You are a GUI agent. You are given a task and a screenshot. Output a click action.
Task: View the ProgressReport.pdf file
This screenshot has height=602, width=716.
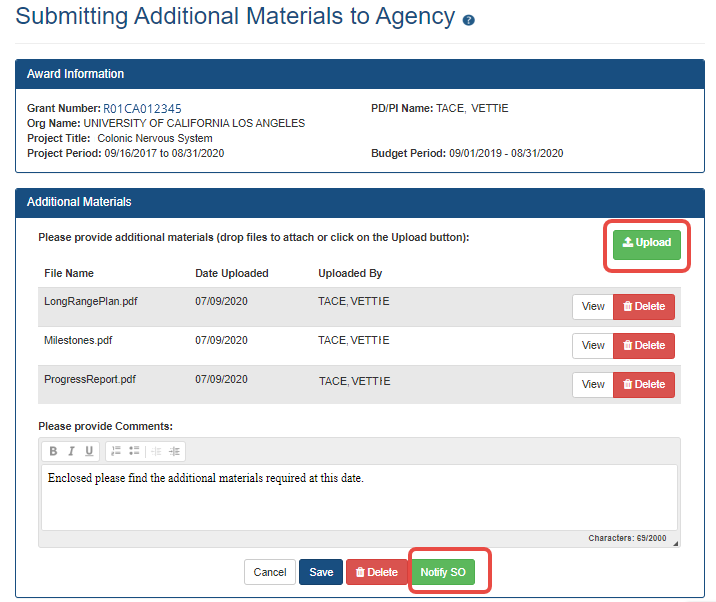coord(593,384)
